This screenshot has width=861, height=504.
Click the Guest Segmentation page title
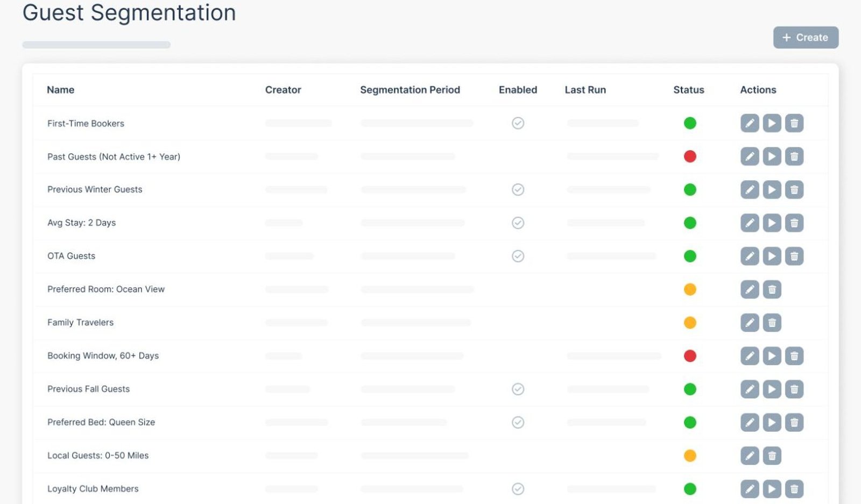point(129,12)
